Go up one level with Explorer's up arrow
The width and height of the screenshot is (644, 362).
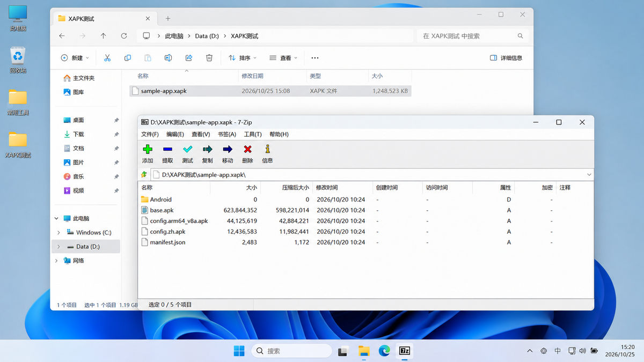click(x=103, y=36)
